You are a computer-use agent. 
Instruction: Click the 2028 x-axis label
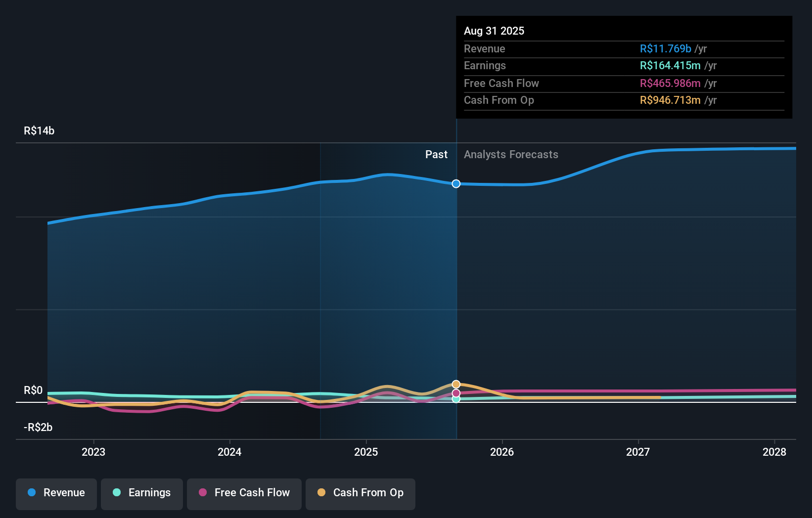click(x=774, y=452)
